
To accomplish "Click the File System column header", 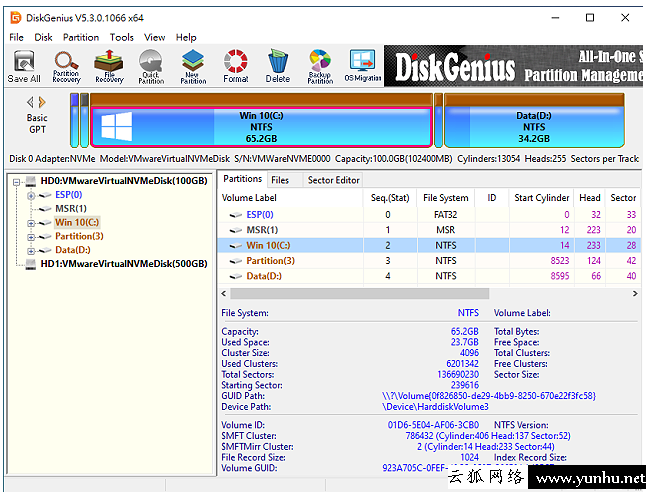I will pyautogui.click(x=445, y=198).
